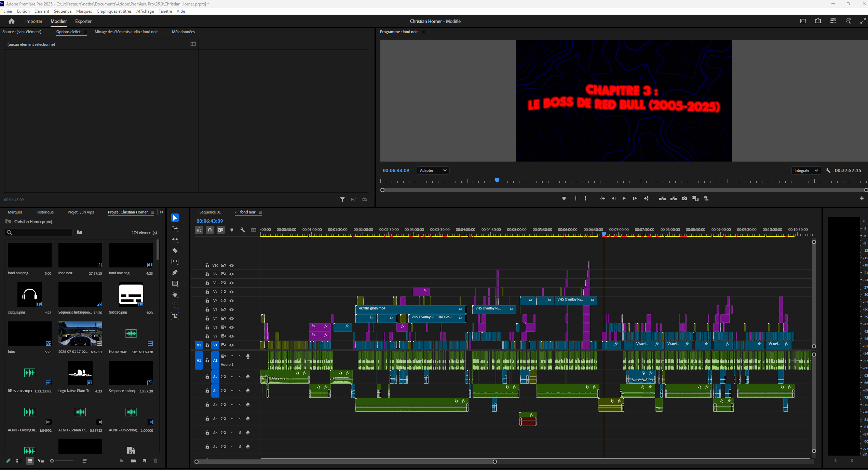Add marker in the timeline toolbar
868x470 pixels.
click(x=232, y=230)
